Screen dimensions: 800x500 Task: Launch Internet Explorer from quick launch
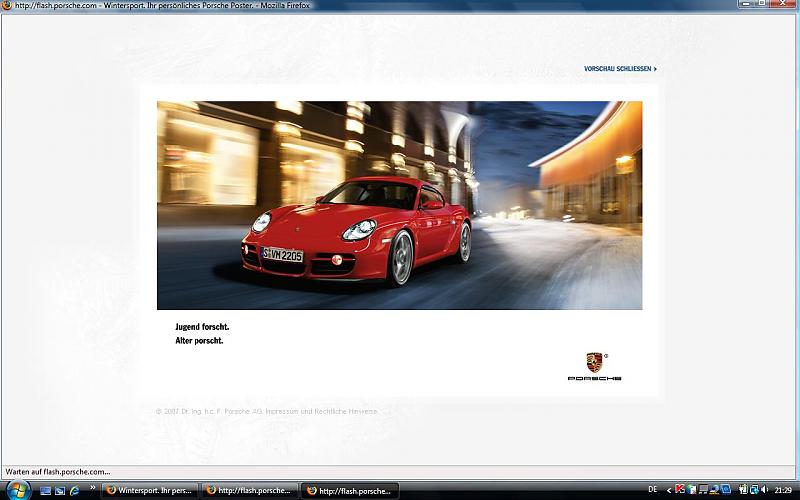[x=74, y=491]
